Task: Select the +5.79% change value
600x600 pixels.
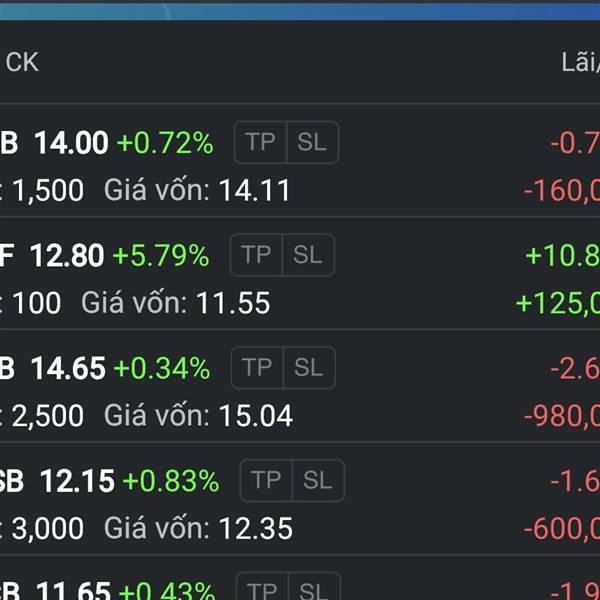Action: (x=161, y=257)
